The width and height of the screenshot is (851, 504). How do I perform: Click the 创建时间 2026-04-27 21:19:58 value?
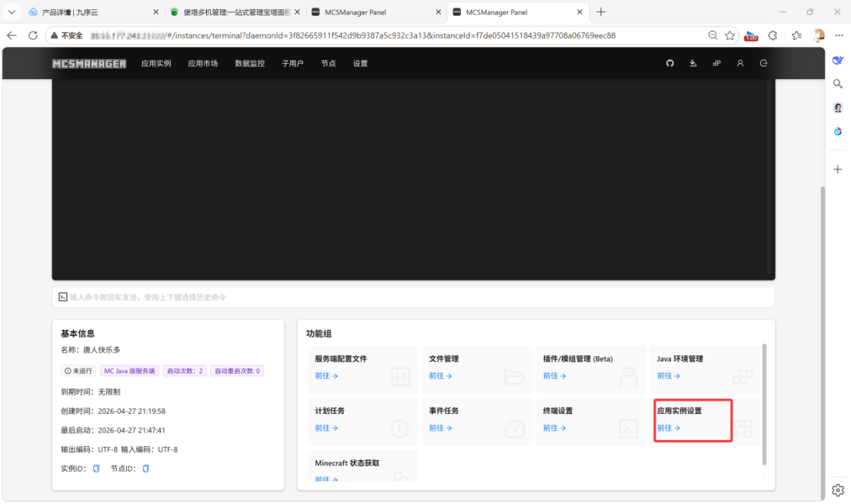132,411
